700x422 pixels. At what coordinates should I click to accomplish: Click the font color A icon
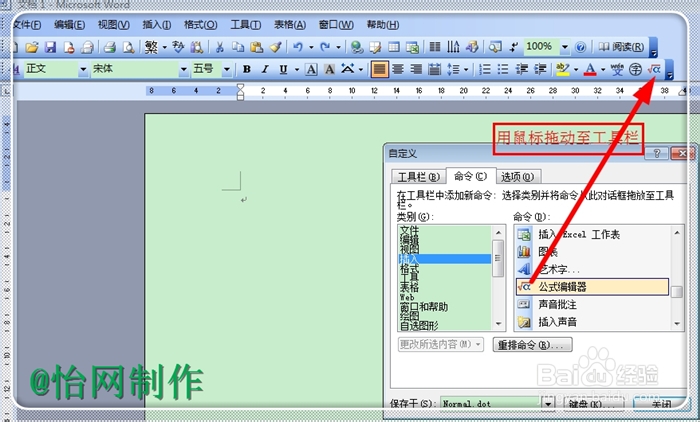[590, 69]
